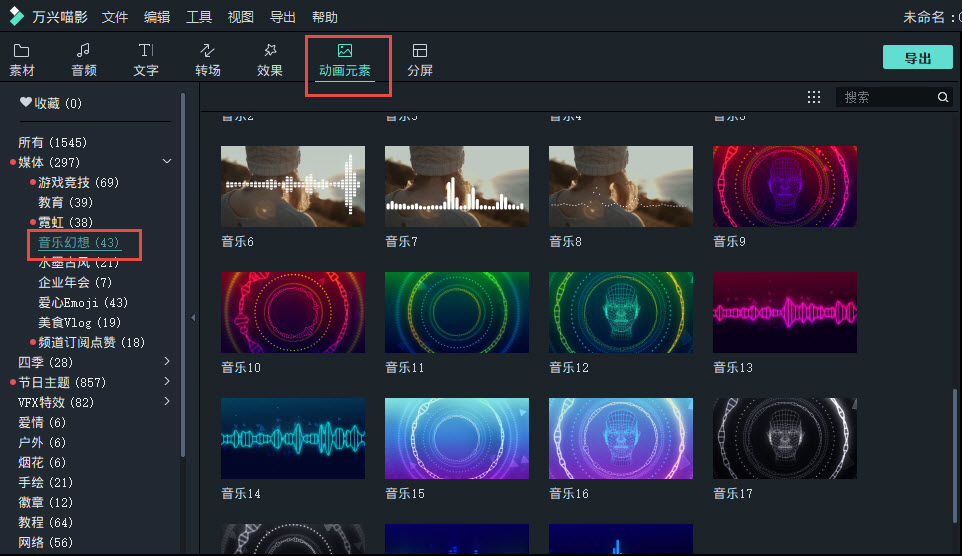Open the 效果 effects tab
The width and height of the screenshot is (962, 556).
269,60
